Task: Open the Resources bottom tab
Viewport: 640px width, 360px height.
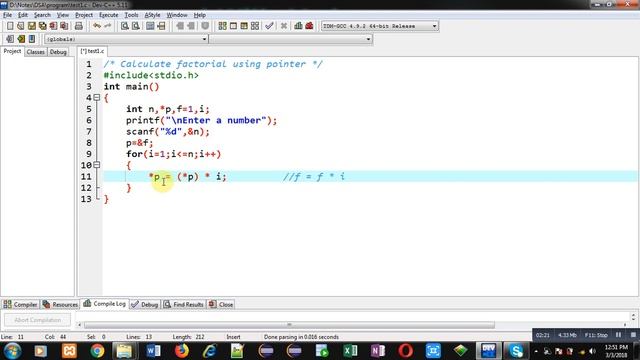Action: click(x=60, y=304)
